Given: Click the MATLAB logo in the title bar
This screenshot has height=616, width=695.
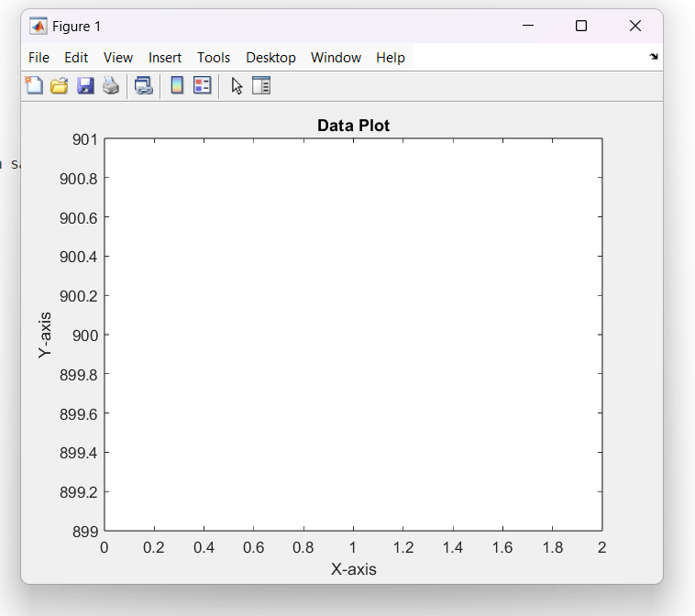Looking at the screenshot, I should click(x=39, y=27).
